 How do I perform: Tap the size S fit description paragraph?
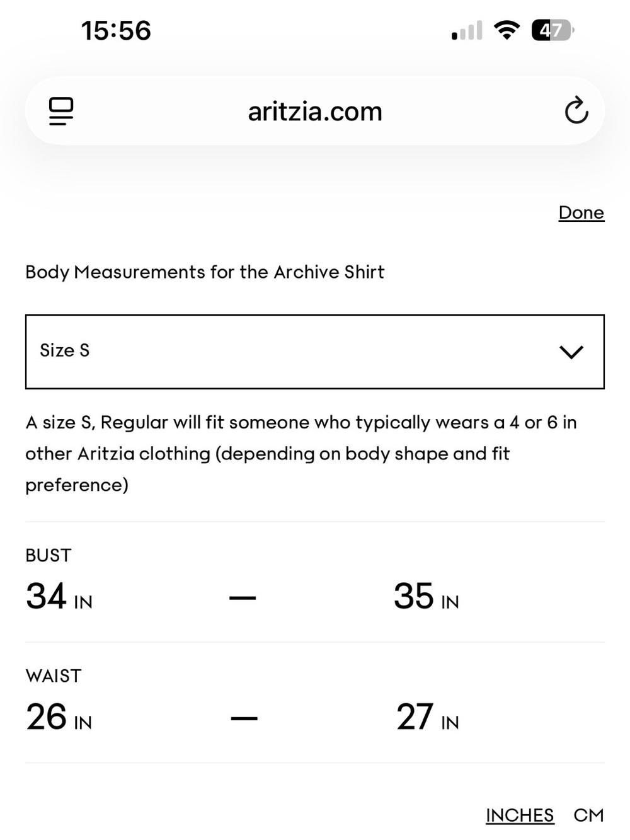[x=301, y=454]
